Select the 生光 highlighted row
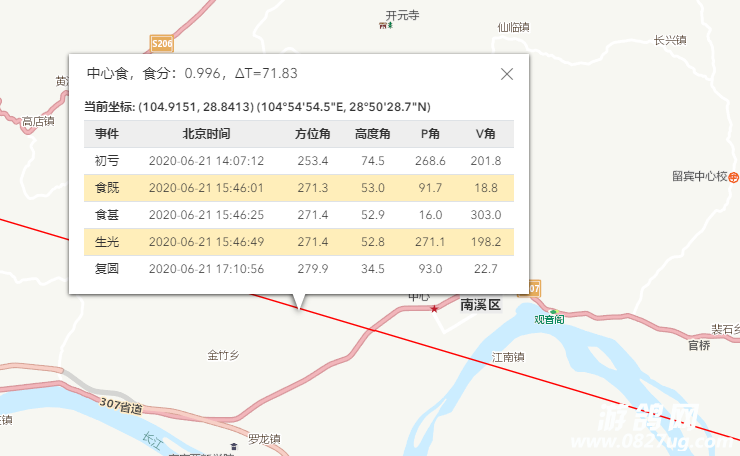The height and width of the screenshot is (456, 740). 299,242
